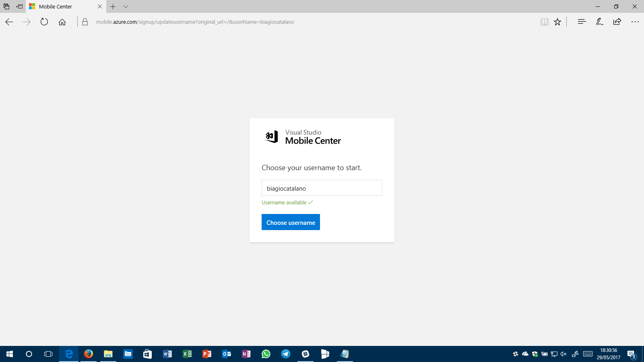Screen dimensions: 644x362
Task: Open PowerPoint from the taskbar
Action: pos(207,354)
